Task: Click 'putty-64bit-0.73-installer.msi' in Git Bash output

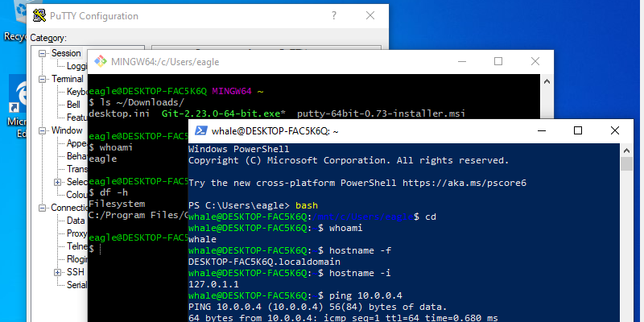Action: click(381, 114)
